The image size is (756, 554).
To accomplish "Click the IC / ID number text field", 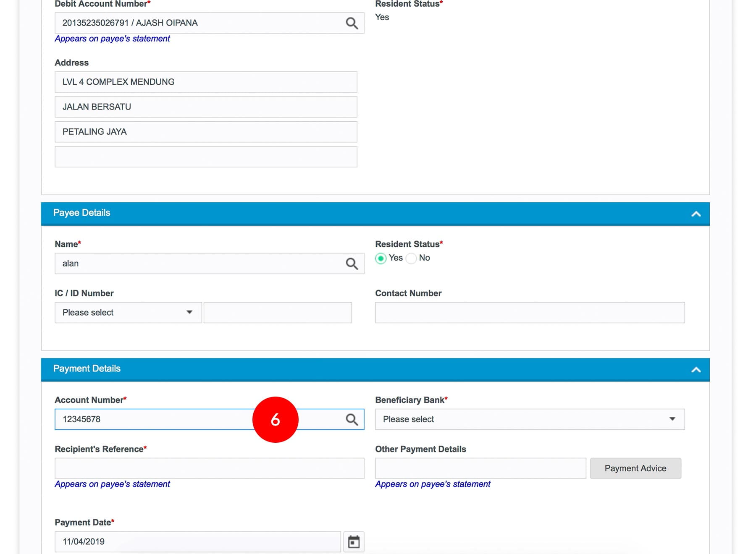I will (x=277, y=313).
